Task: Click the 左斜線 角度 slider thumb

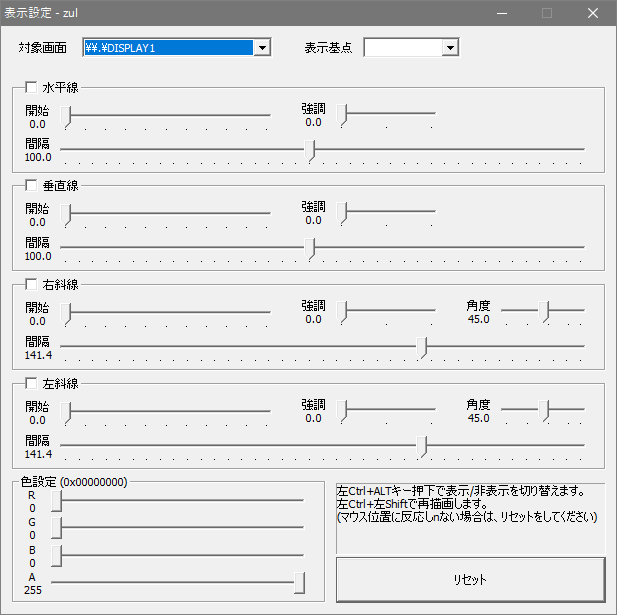Action: pos(545,410)
